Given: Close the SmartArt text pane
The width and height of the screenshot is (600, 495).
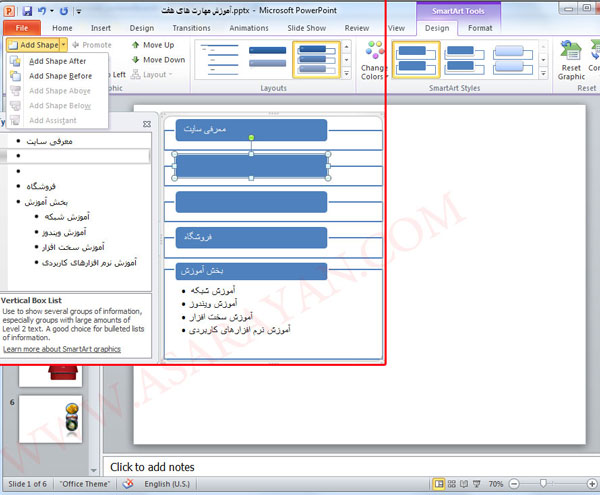Looking at the screenshot, I should point(147,124).
